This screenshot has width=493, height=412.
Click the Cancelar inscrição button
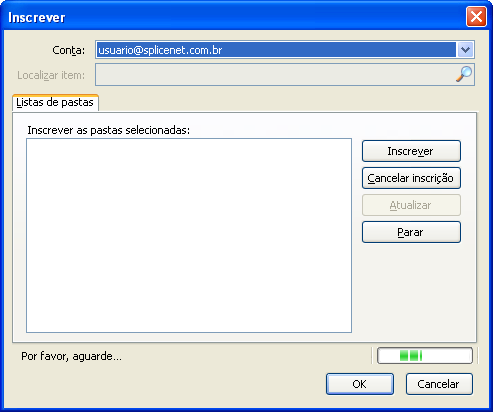tap(411, 178)
